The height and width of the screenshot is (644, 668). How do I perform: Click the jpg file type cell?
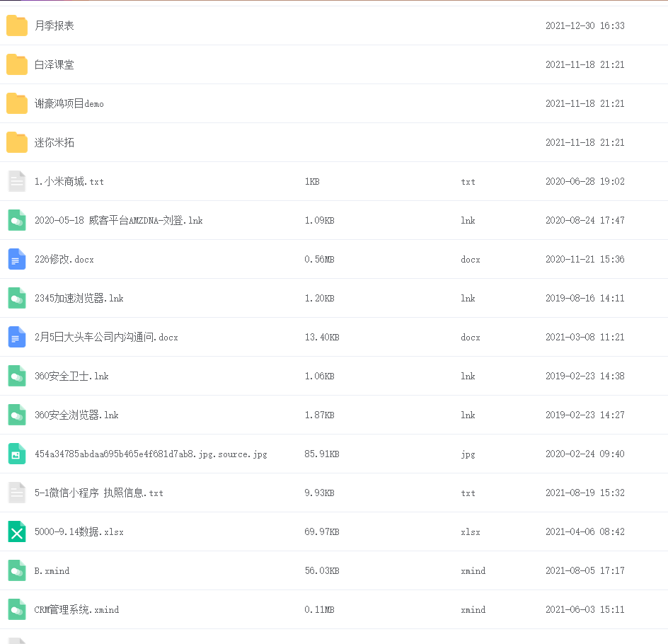click(x=468, y=454)
